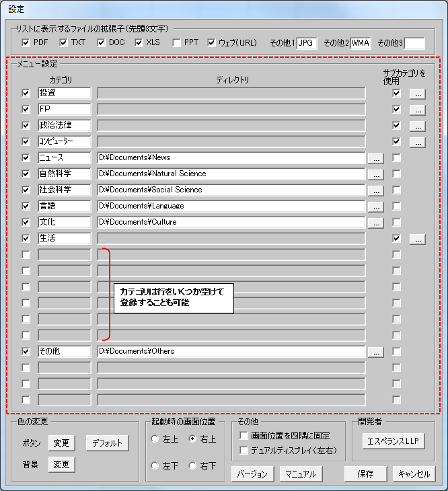This screenshot has height=491, width=448.
Task: Open developer エスペランスLLP button
Action: click(394, 441)
